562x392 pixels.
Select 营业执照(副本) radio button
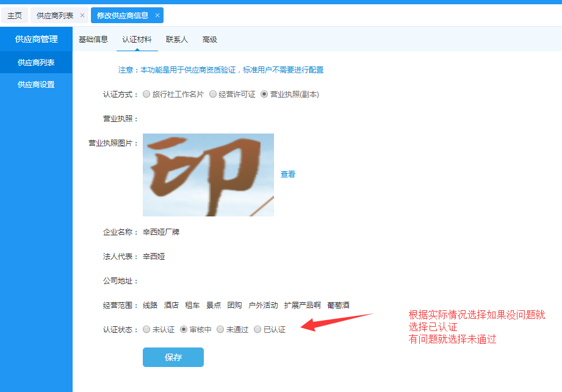264,94
